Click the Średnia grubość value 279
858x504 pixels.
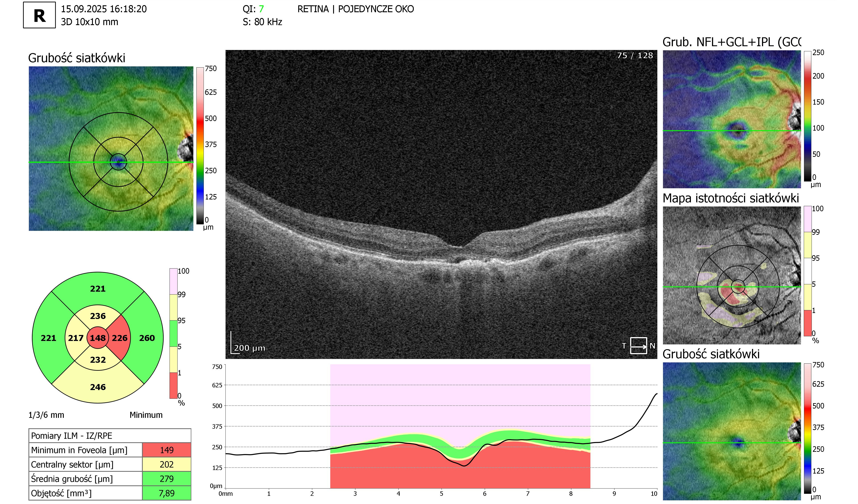166,478
